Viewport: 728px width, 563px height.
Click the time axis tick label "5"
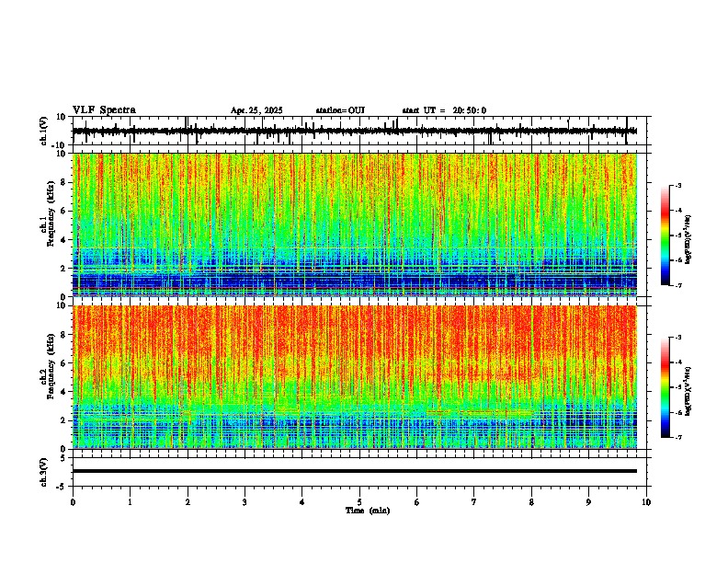pos(359,502)
